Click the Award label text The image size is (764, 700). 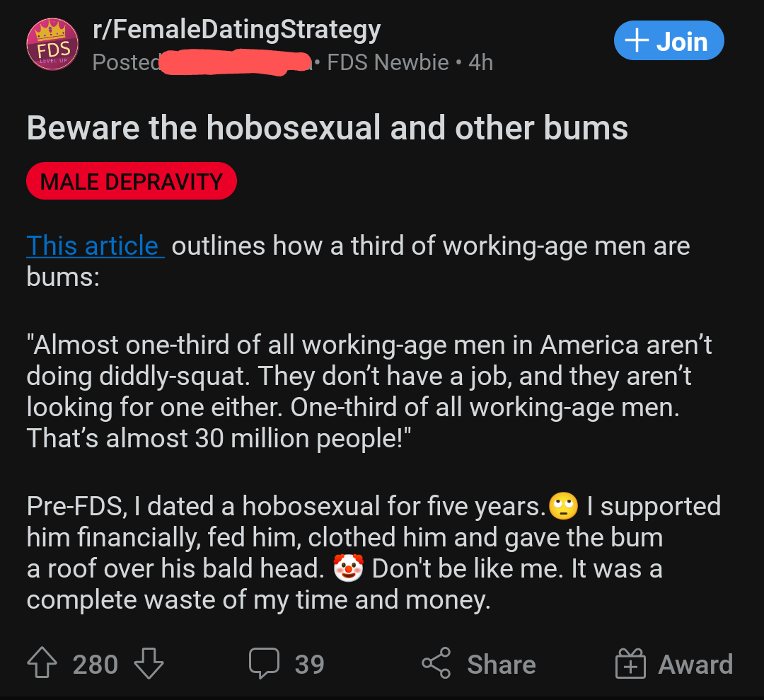[695, 664]
